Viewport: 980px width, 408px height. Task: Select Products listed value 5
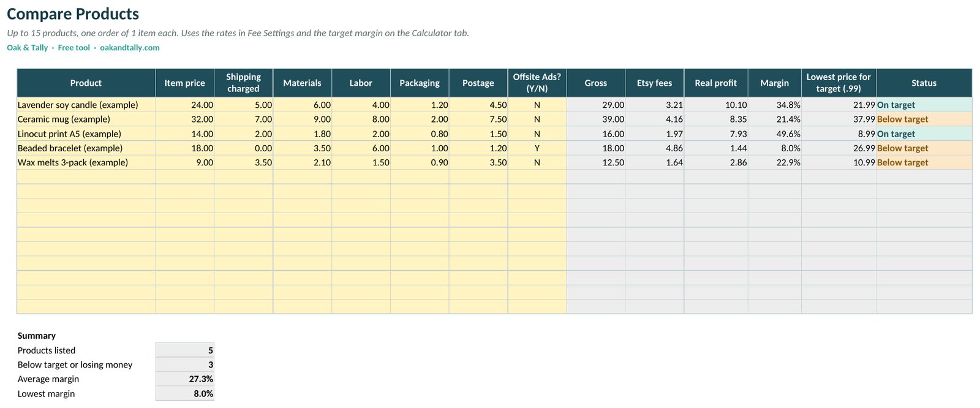(x=184, y=350)
